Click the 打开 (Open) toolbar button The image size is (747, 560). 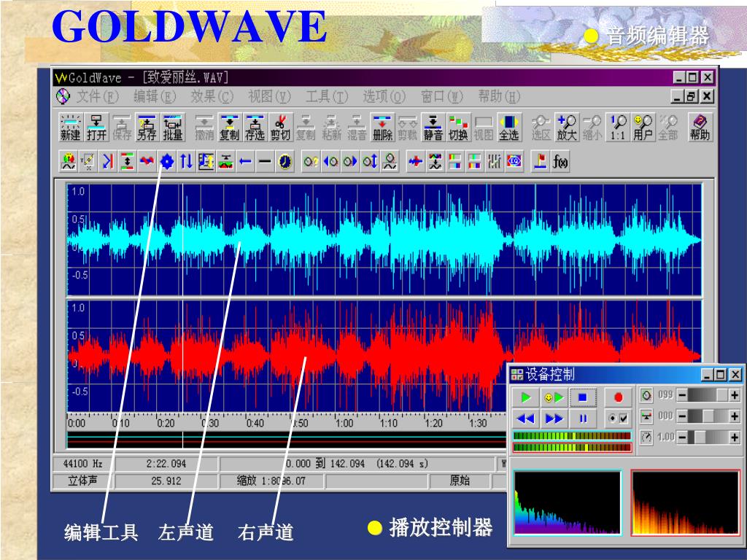96,127
